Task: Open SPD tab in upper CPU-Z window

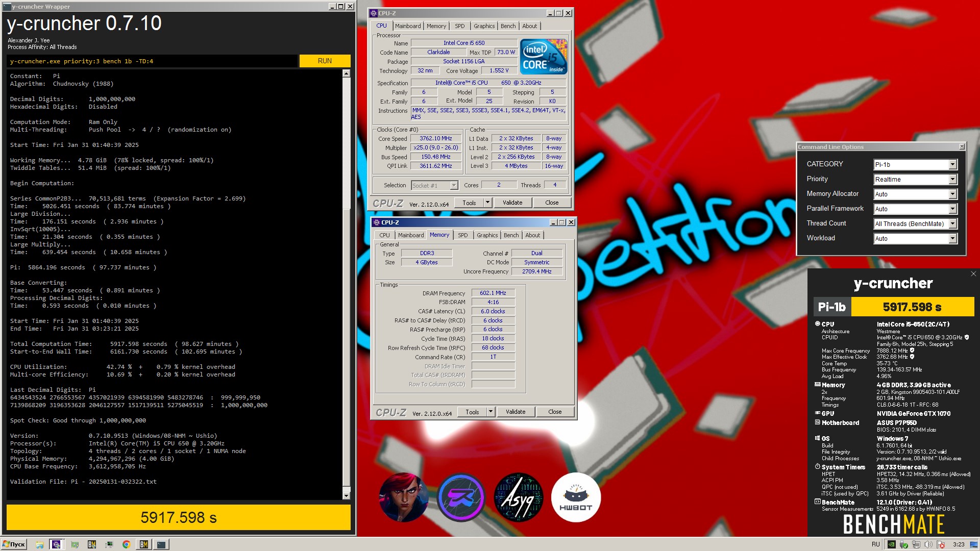Action: pos(460,26)
